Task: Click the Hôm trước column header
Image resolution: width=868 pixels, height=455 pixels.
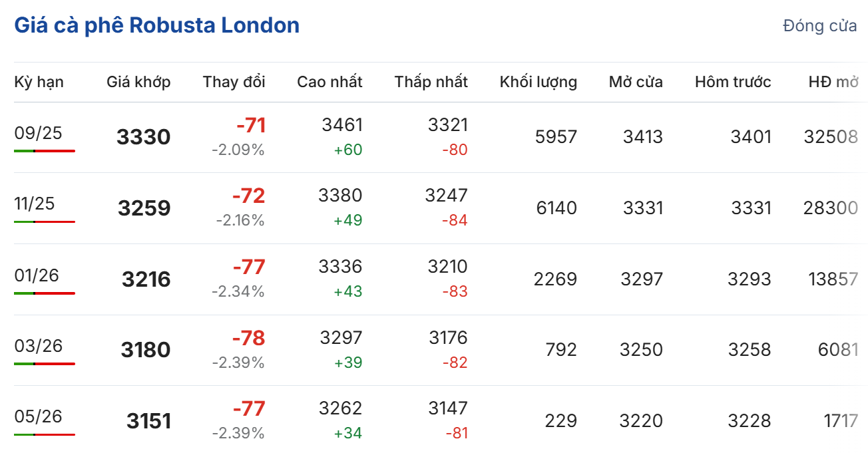Action: [x=733, y=82]
